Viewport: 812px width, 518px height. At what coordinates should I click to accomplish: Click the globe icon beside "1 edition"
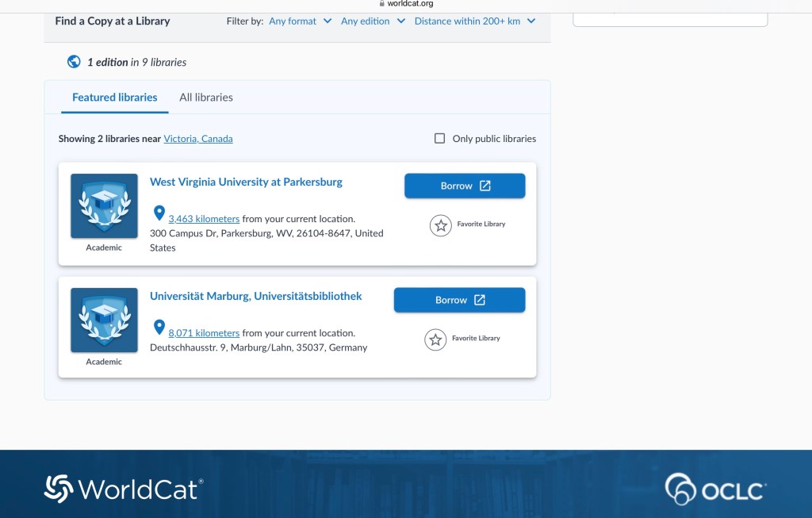(74, 61)
